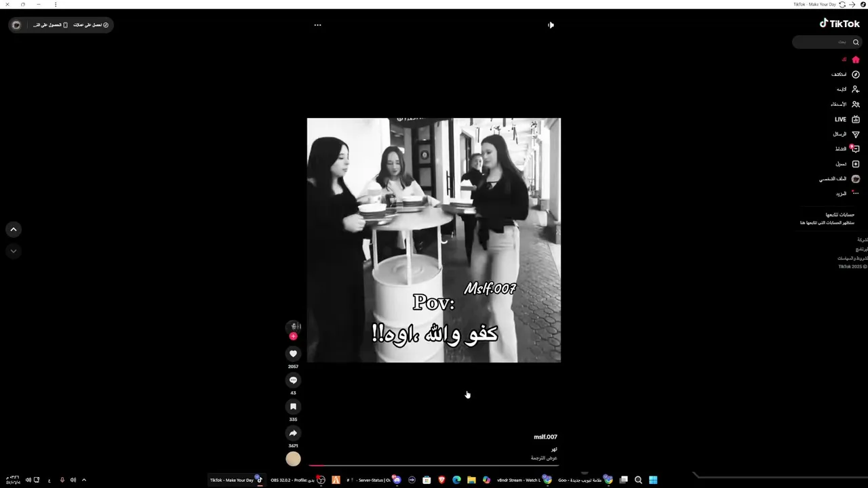Image resolution: width=868 pixels, height=488 pixels.
Task: Click the browser reload icon
Action: (842, 4)
